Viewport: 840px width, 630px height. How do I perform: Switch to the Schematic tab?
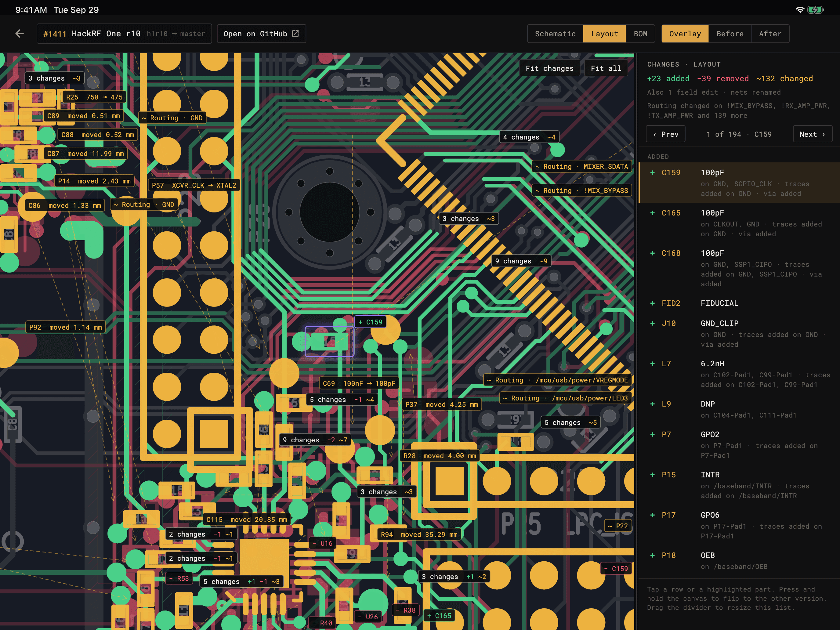pyautogui.click(x=555, y=34)
